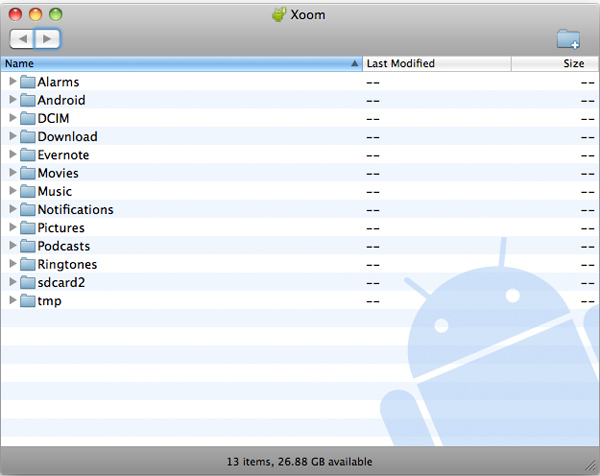The width and height of the screenshot is (600, 476).
Task: Sort by the Name column header
Action: point(181,64)
